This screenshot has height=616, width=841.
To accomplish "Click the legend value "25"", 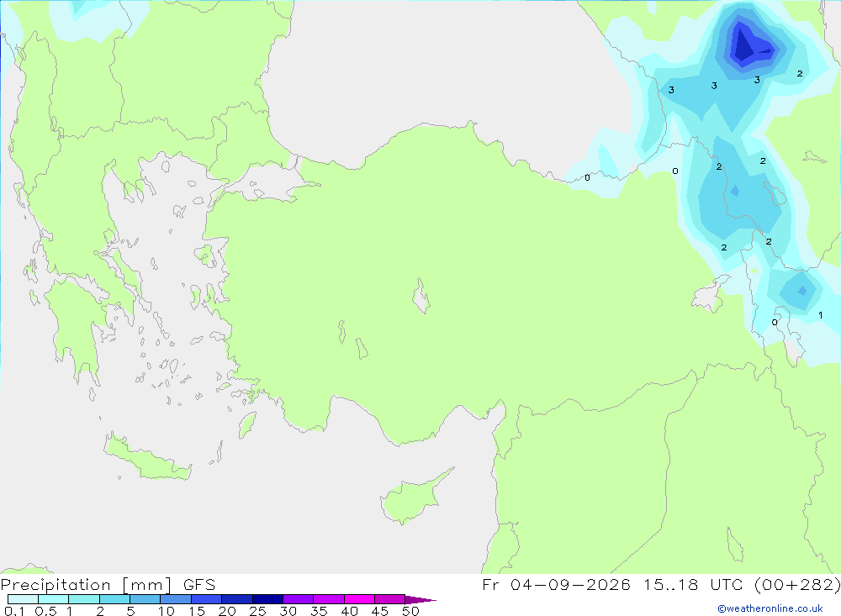I will (x=257, y=611).
